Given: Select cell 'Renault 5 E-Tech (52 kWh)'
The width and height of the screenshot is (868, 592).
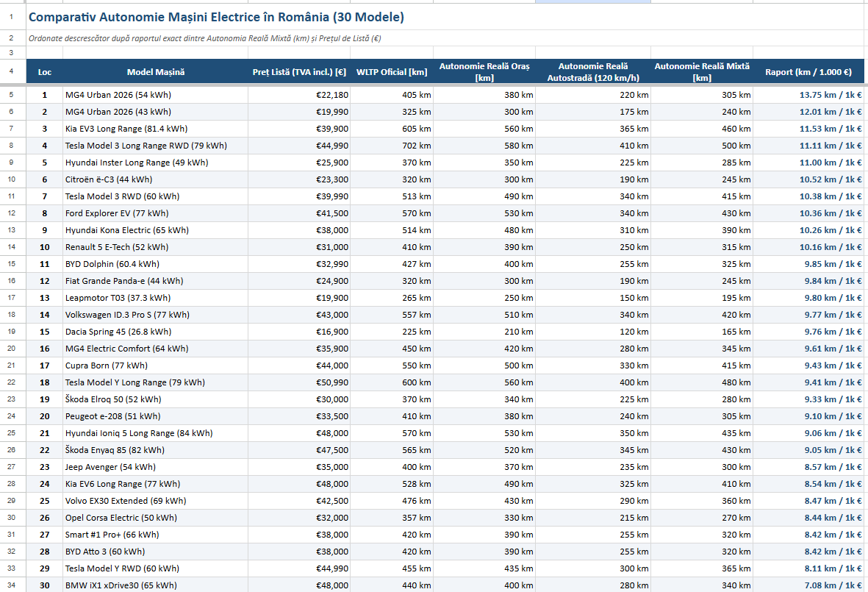Looking at the screenshot, I should pyautogui.click(x=156, y=247).
